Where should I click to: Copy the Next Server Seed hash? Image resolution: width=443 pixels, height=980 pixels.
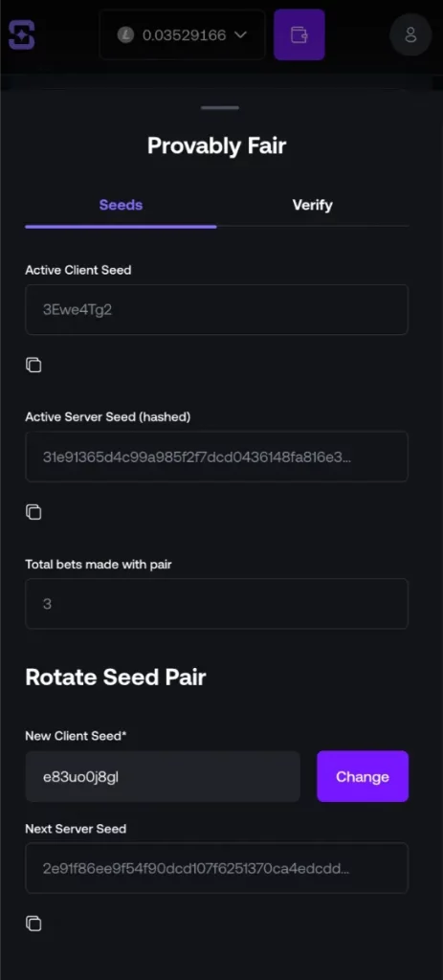[33, 924]
